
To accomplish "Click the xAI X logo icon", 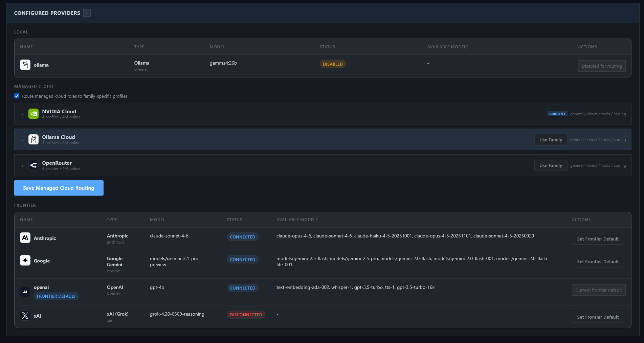I will tap(25, 316).
